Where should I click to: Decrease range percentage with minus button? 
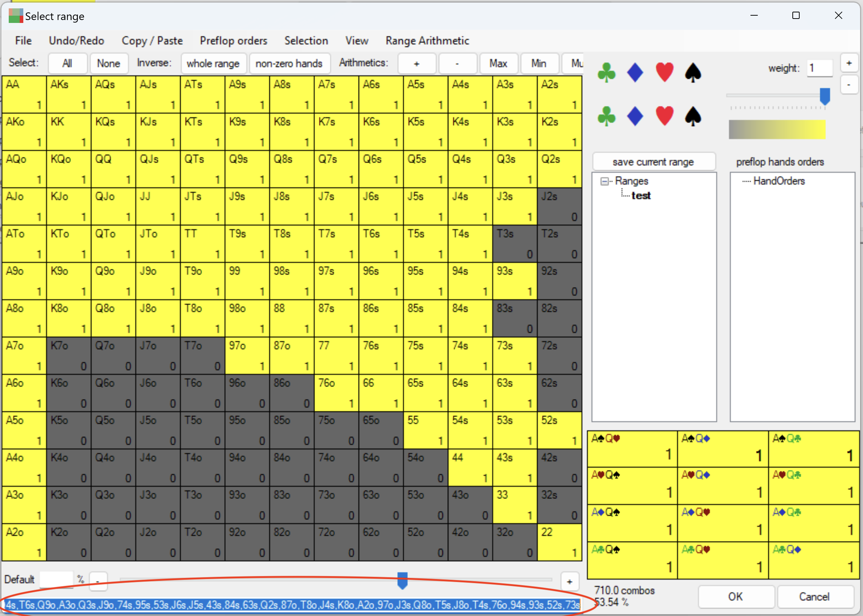click(x=98, y=581)
